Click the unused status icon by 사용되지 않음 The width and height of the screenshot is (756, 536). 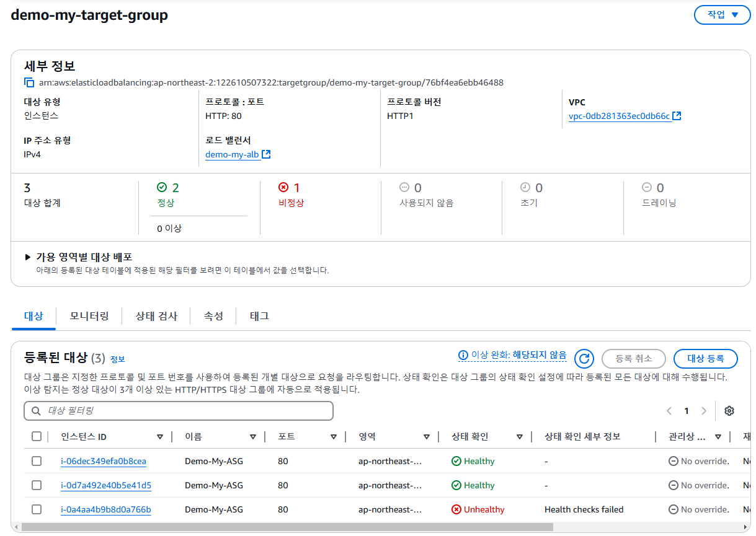(x=404, y=187)
